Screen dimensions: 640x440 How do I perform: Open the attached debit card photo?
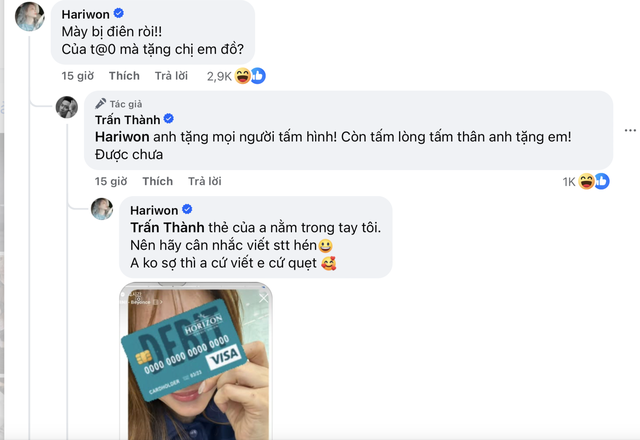point(196,361)
